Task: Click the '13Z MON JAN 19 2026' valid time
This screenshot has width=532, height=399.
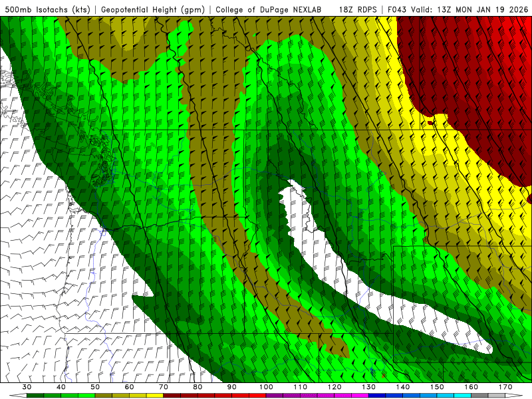Action: 483,10
